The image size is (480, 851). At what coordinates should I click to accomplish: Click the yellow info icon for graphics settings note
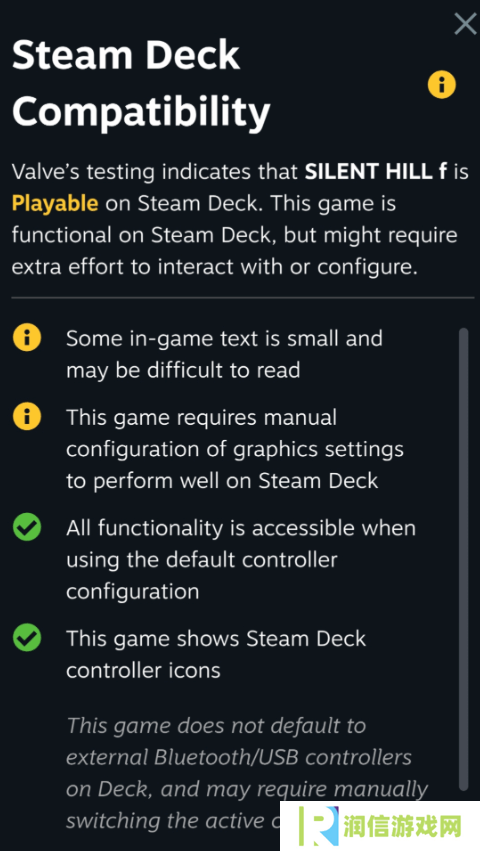tap(27, 417)
